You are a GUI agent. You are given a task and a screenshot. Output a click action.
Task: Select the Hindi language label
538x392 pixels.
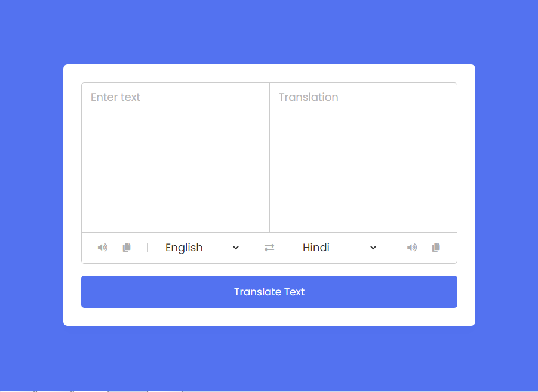(316, 248)
